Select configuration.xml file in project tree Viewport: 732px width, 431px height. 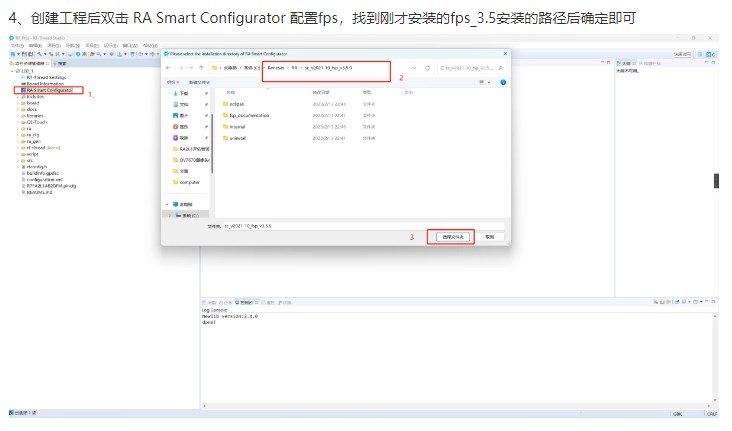click(42, 179)
